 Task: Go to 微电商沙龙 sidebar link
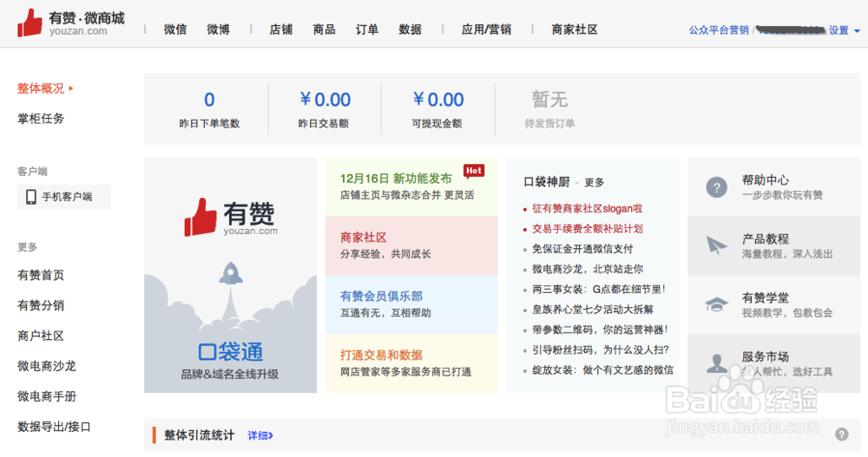[x=47, y=366]
